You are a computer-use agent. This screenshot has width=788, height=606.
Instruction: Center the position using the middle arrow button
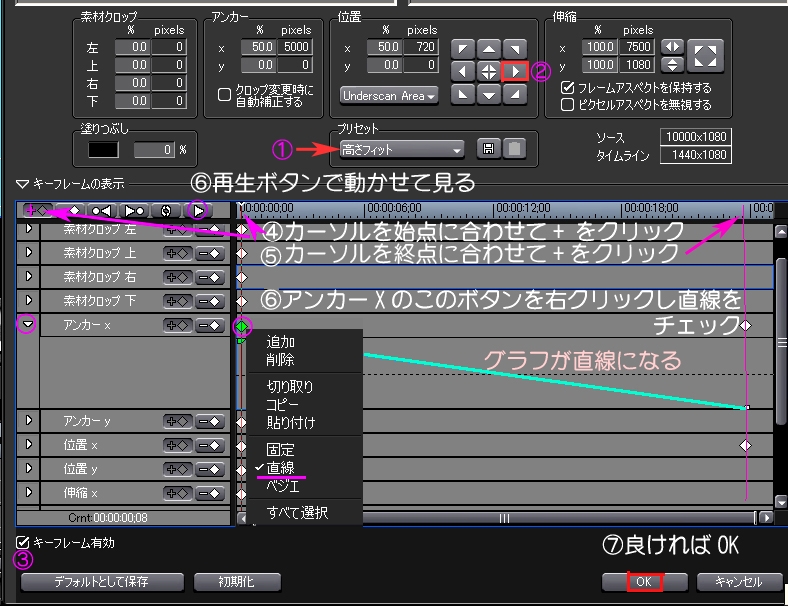488,72
